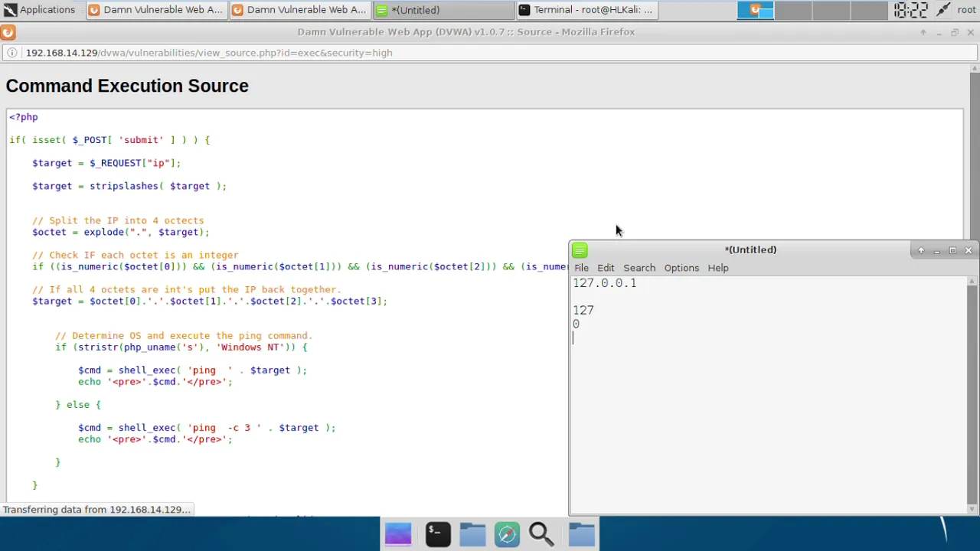Click Mousepad scrollbar up arrow
This screenshot has width=980, height=551.
point(972,281)
